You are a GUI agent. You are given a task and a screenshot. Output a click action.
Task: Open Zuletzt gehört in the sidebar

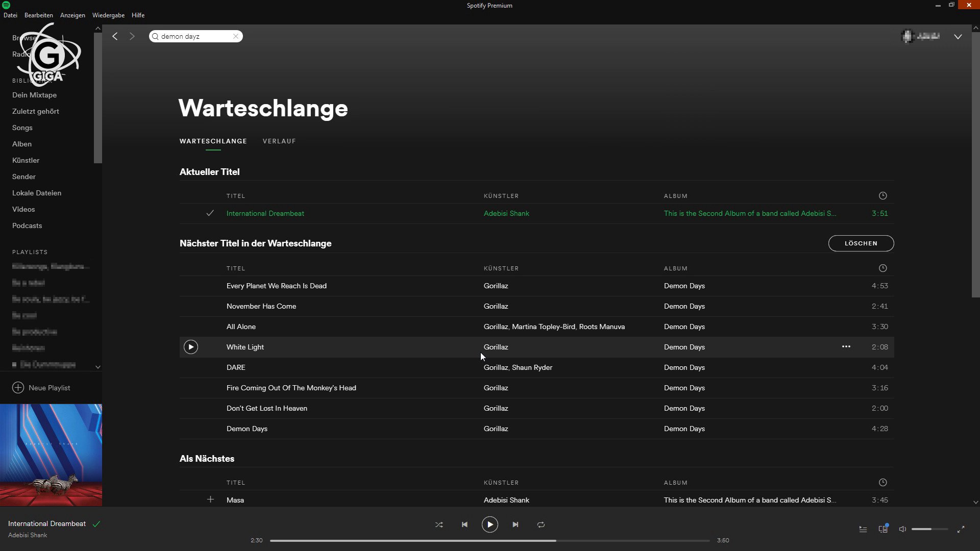(36, 111)
